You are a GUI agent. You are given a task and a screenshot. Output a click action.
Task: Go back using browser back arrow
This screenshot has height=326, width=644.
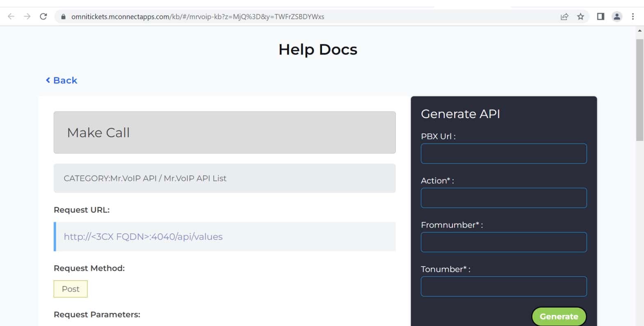coord(11,16)
